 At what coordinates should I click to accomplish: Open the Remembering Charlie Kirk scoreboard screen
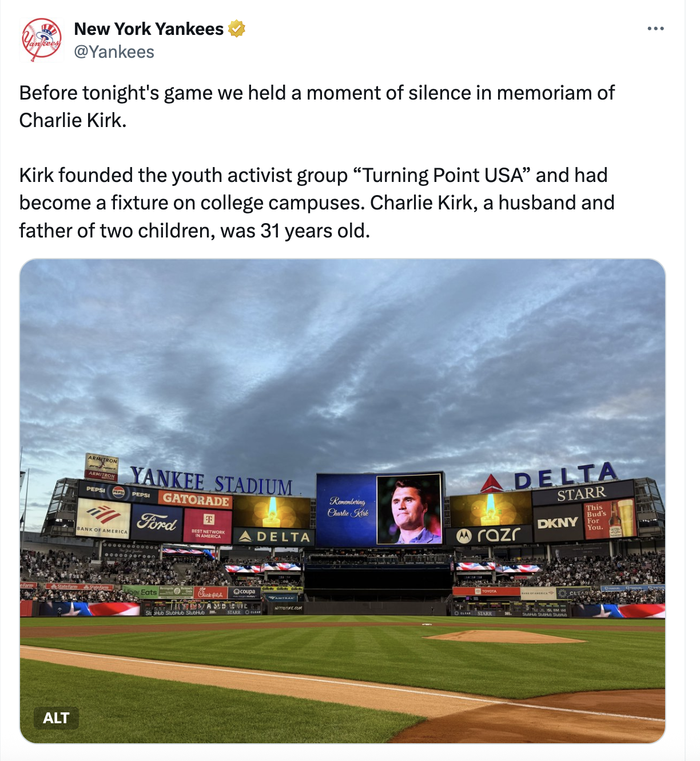point(380,509)
